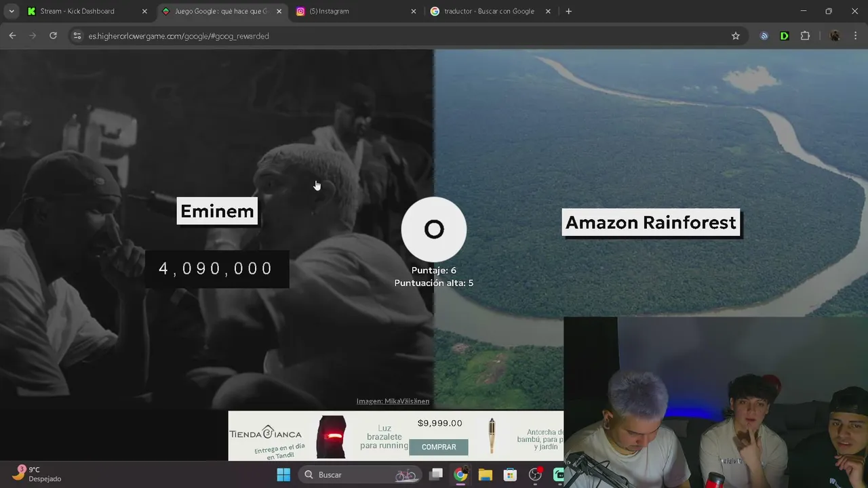Click the central O versus circle
Screen dimensions: 868x488
(x=434, y=229)
